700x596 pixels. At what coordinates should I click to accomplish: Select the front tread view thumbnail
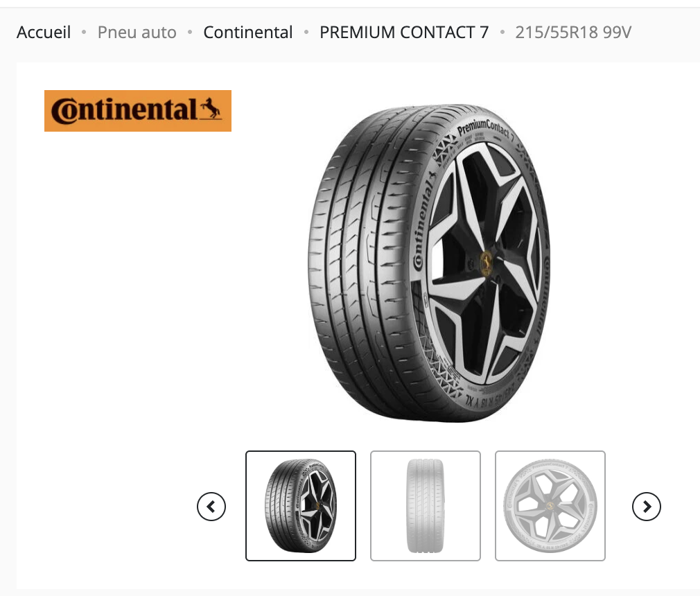tap(426, 505)
